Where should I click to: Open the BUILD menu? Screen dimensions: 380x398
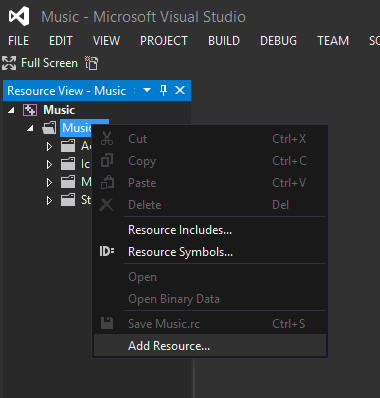point(224,41)
